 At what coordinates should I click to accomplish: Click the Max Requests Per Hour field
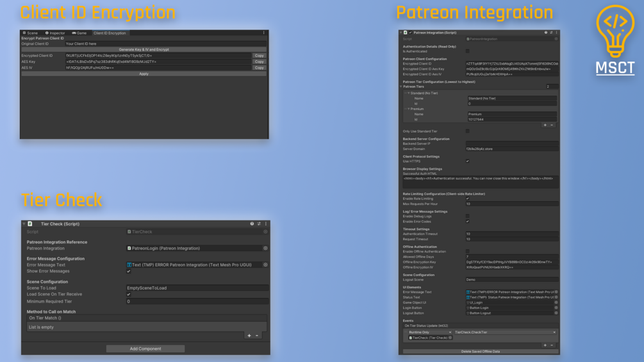512,204
